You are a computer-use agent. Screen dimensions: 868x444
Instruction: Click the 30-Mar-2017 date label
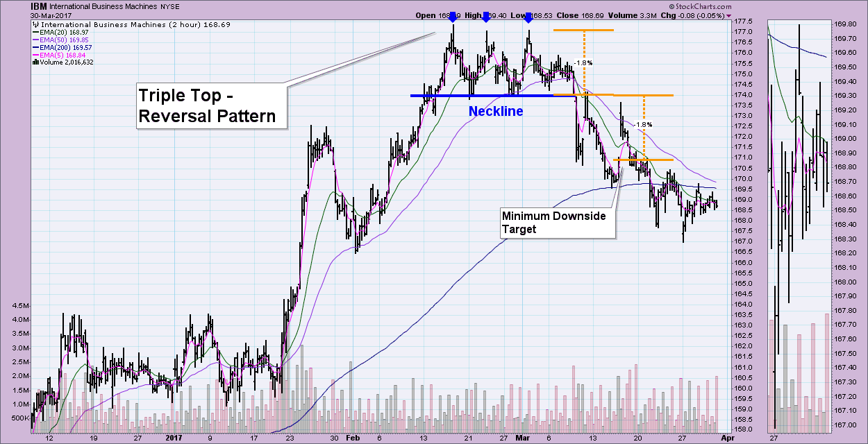tap(49, 15)
